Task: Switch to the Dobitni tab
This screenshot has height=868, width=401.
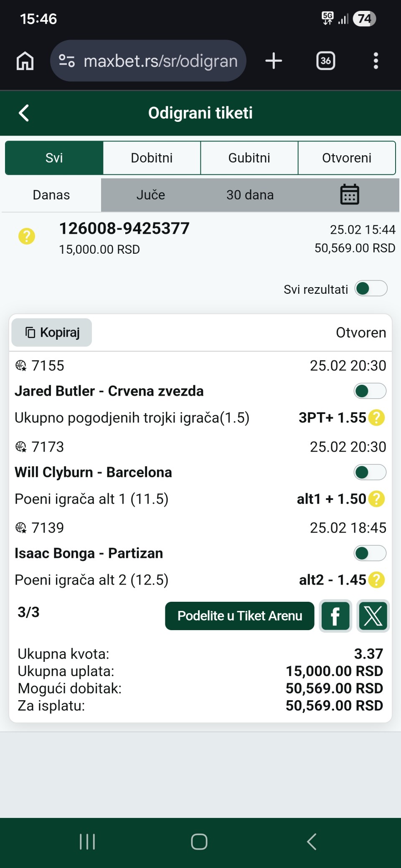Action: (x=152, y=158)
